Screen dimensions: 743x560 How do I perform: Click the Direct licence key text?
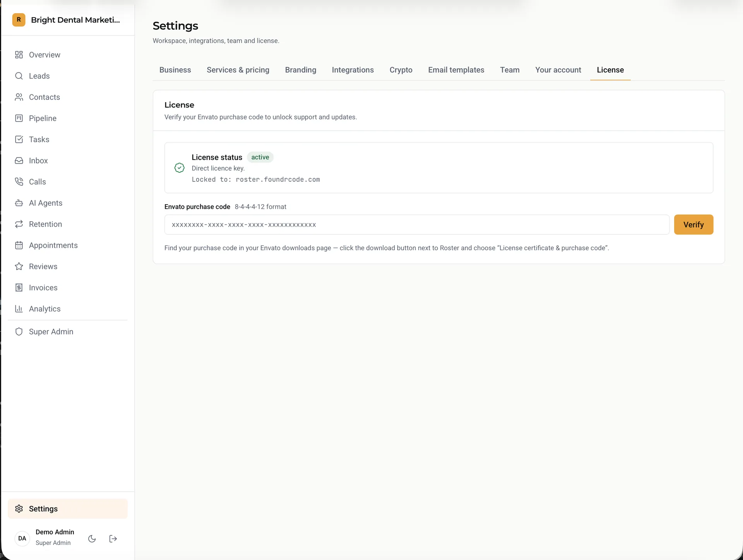tap(218, 168)
